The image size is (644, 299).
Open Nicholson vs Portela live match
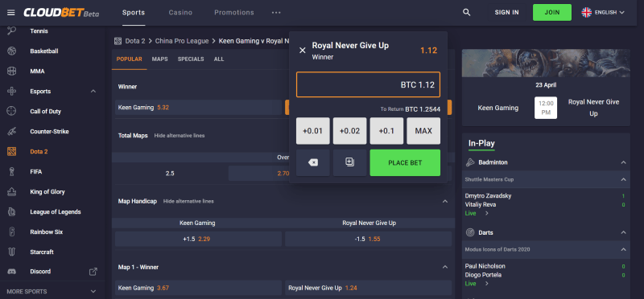(x=546, y=275)
